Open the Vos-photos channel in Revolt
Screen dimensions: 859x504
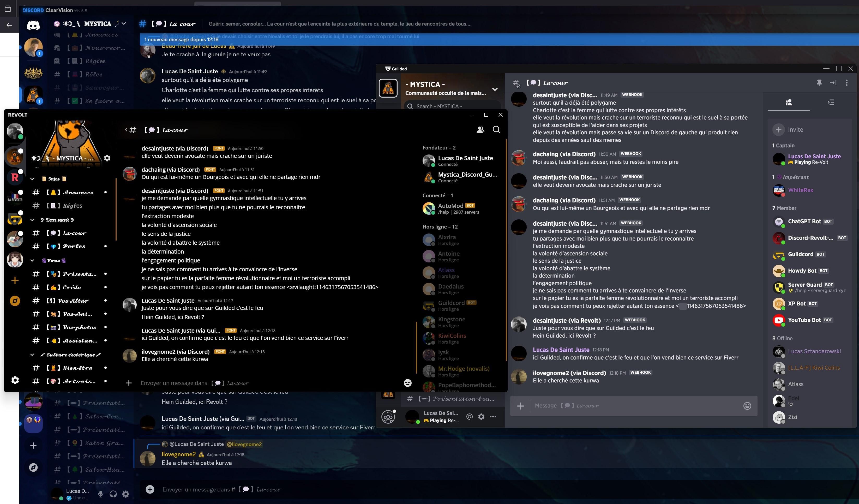[x=70, y=327]
